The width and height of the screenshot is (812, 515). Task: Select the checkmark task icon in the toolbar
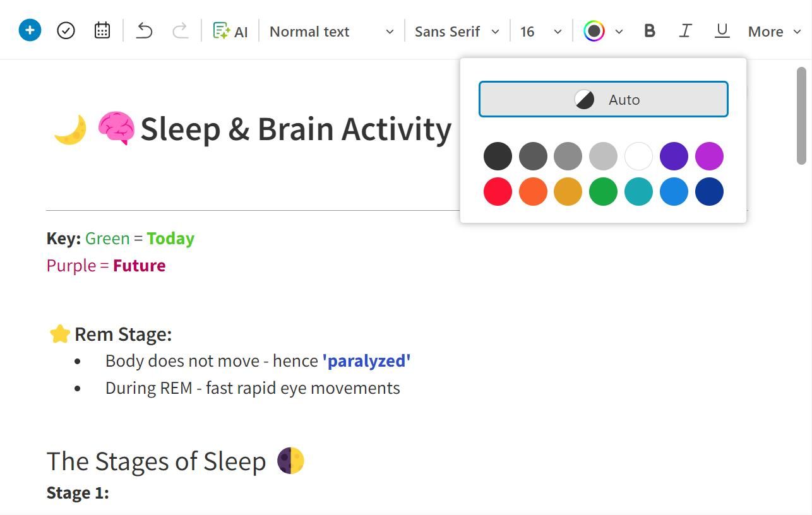(66, 30)
